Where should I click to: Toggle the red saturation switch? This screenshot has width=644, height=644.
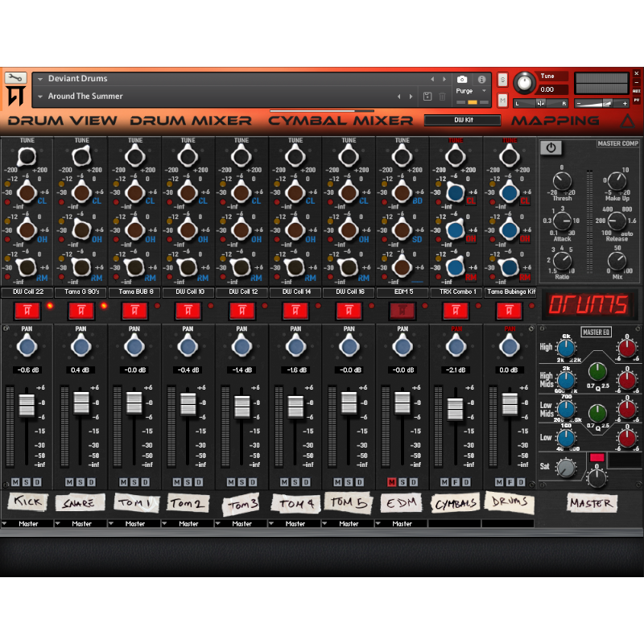[x=597, y=457]
